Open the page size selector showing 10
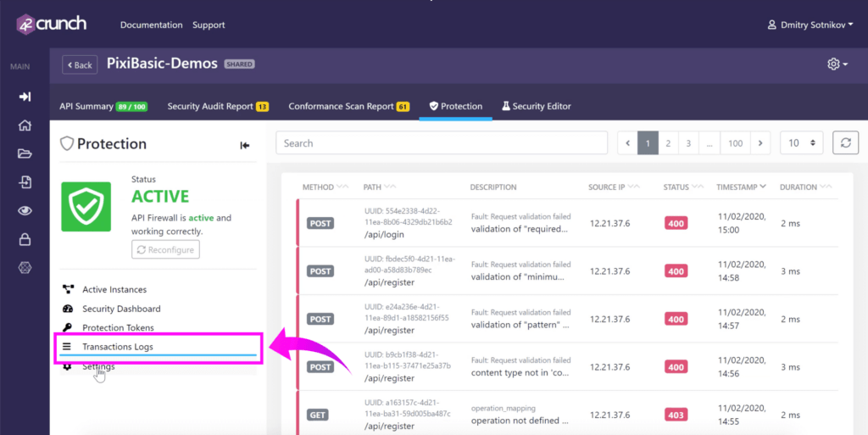Viewport: 868px width, 435px height. click(802, 142)
